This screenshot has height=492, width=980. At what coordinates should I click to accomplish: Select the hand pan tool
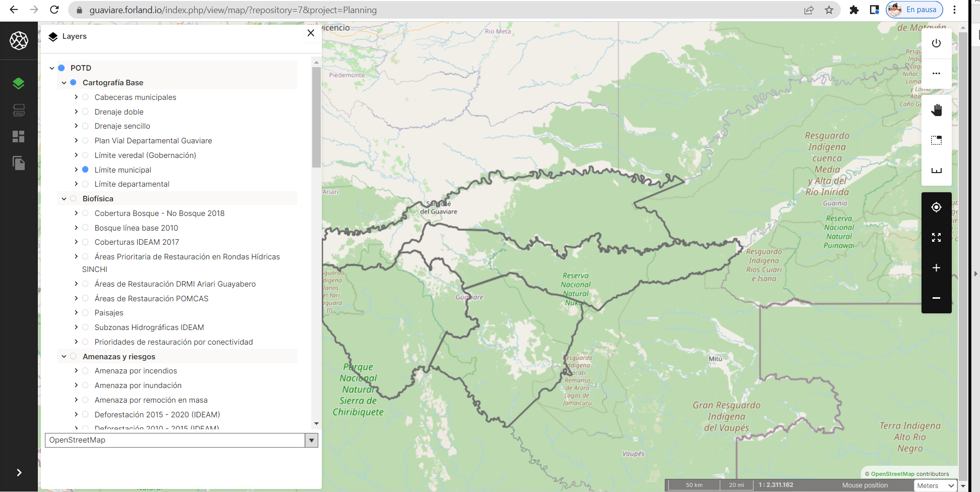tap(936, 110)
